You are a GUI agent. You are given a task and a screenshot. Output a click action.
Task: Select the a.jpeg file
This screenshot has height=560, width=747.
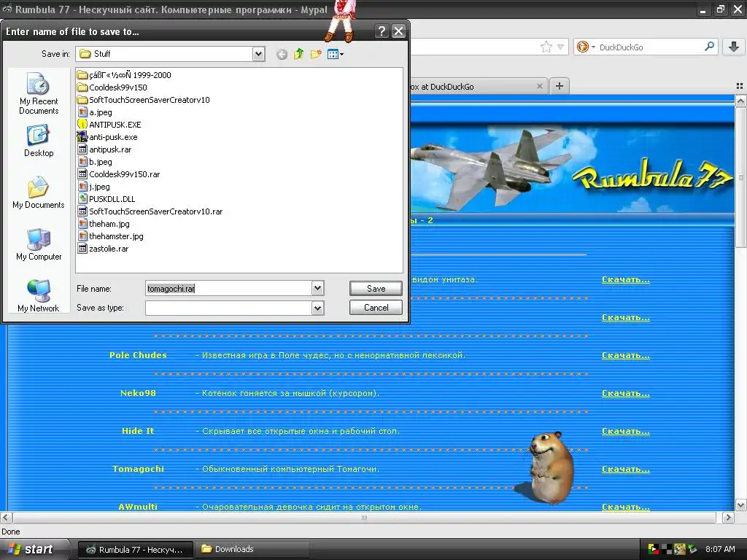point(96,112)
